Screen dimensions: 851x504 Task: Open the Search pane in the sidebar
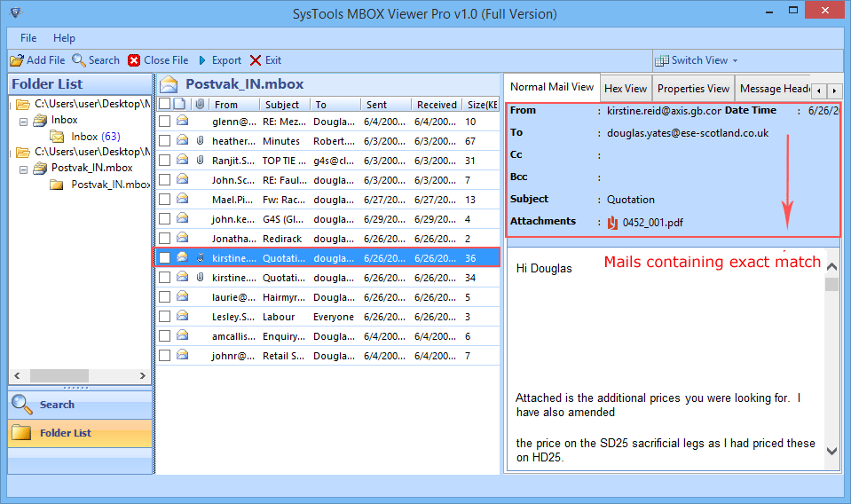[x=80, y=405]
